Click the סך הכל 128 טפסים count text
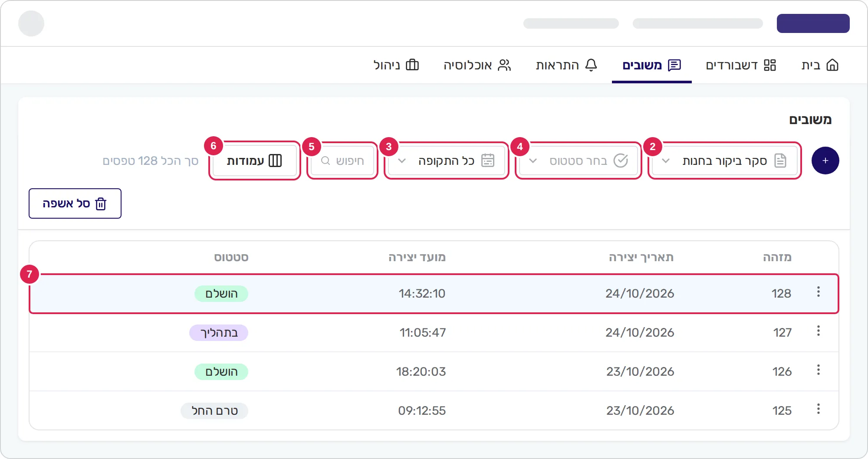This screenshot has height=459, width=868. pyautogui.click(x=150, y=161)
